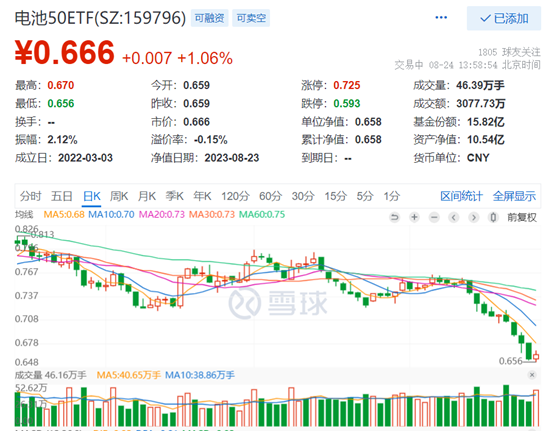Pan chart right with chevron icon

[x=474, y=217]
